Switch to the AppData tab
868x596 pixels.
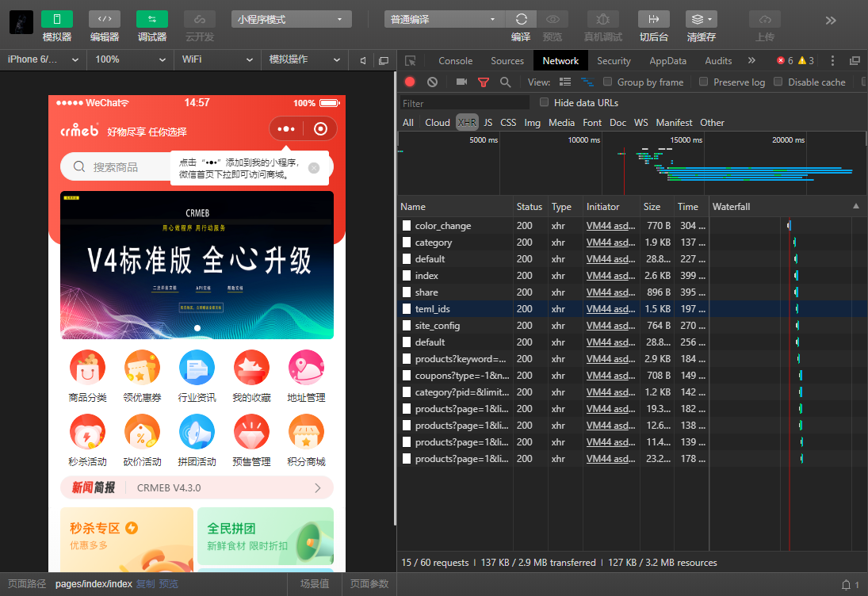click(x=667, y=61)
